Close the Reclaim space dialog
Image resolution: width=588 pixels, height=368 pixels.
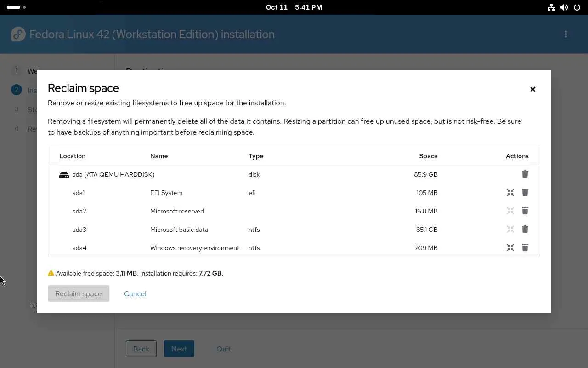point(533,89)
